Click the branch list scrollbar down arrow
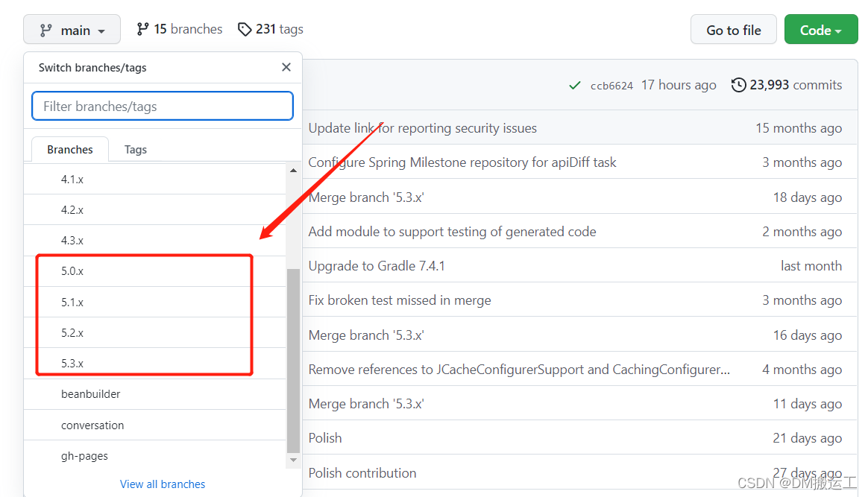The image size is (868, 497). point(293,460)
